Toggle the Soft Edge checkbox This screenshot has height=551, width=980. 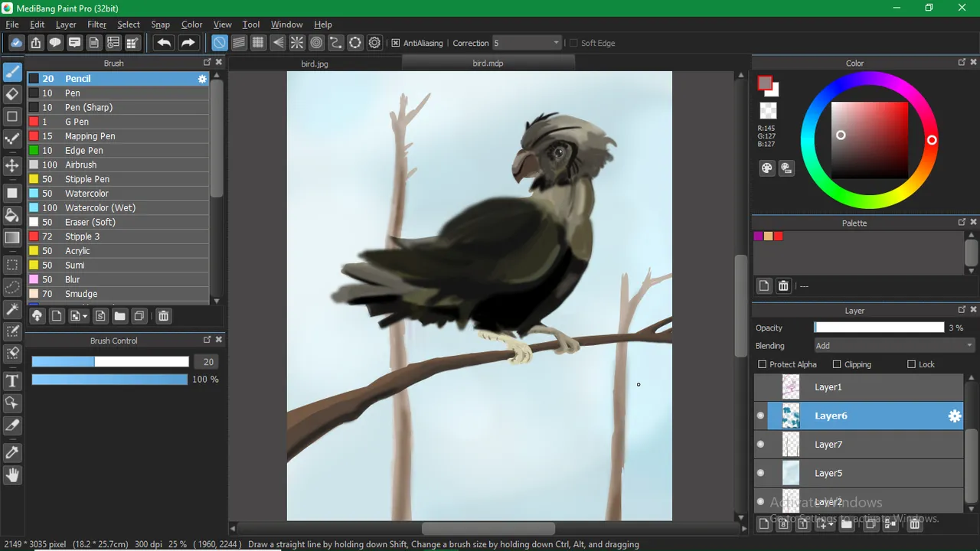(573, 43)
